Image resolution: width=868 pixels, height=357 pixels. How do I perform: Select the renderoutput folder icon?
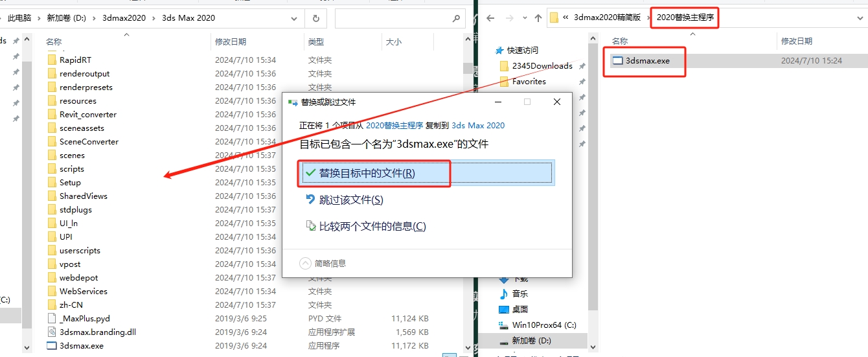point(52,73)
